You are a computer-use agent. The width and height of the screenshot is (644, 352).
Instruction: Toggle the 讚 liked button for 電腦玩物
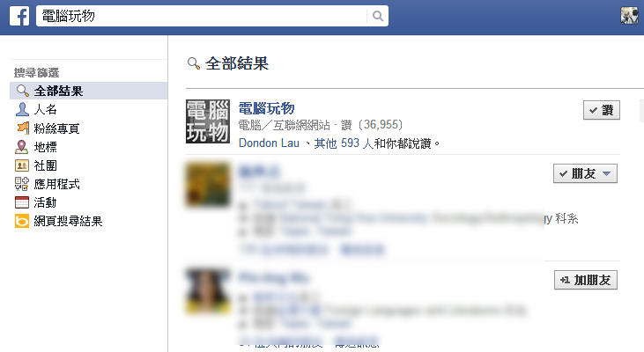click(x=602, y=110)
